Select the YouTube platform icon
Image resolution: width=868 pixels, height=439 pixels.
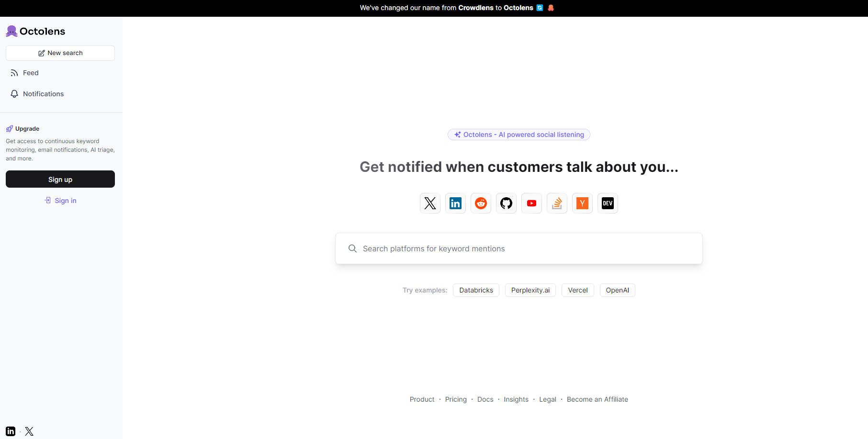click(531, 203)
